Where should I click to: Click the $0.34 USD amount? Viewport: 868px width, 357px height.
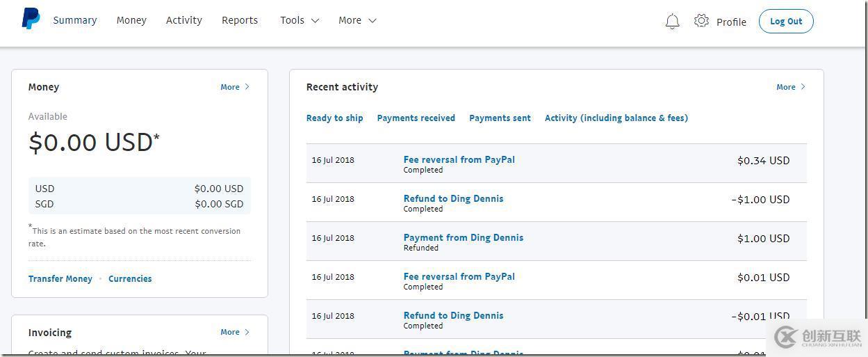pyautogui.click(x=764, y=160)
